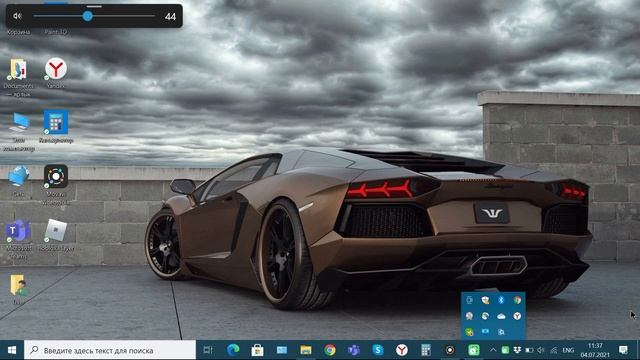Launch Microsoft Edge from the taskbar
The height and width of the screenshot is (360, 640).
click(233, 350)
